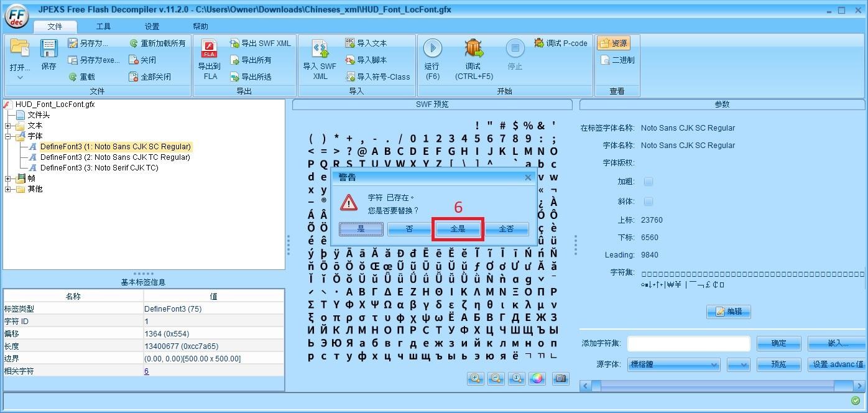Click 设置 advance值 button
This screenshot has height=413, width=868.
[837, 364]
